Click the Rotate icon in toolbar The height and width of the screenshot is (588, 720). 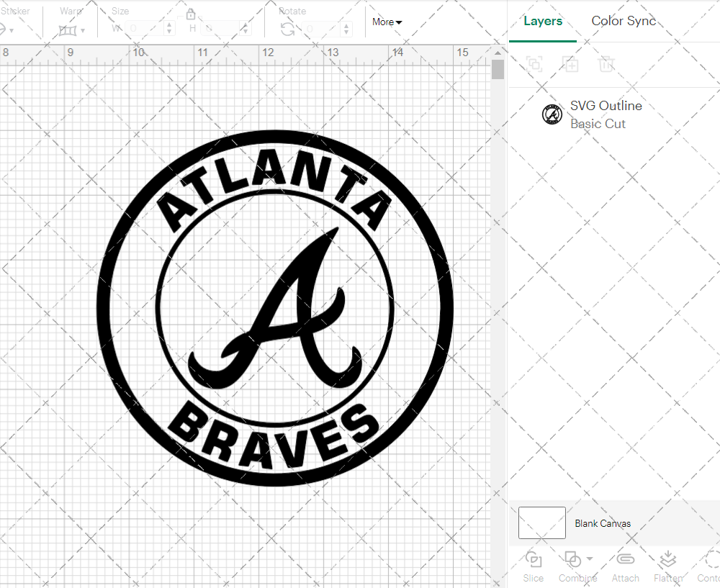287,29
